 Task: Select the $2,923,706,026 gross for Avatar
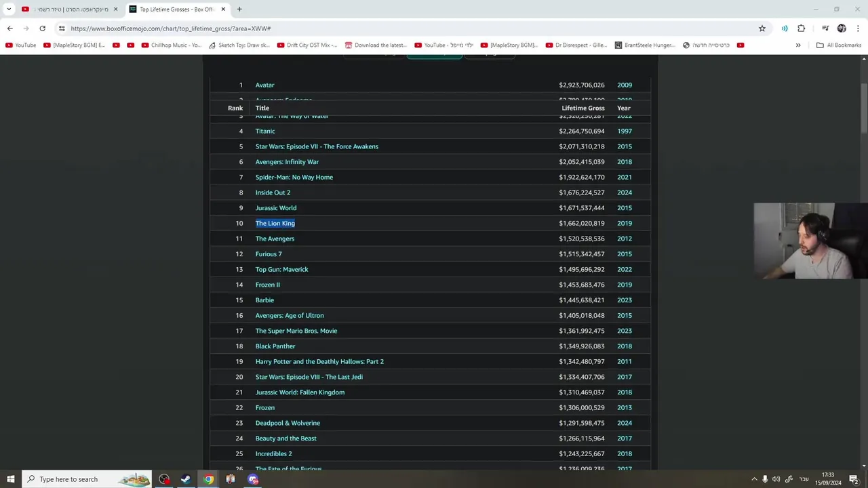tap(582, 85)
